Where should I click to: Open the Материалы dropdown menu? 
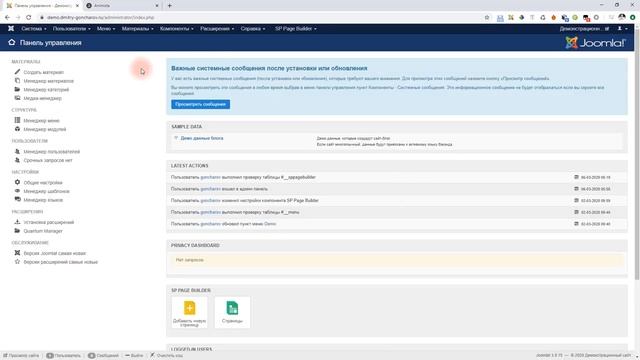pos(138,29)
